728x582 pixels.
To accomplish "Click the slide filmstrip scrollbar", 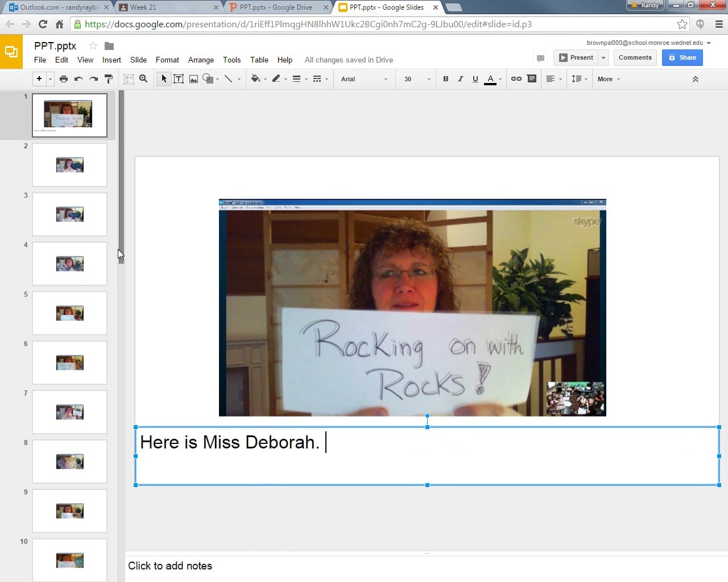I will [x=121, y=176].
